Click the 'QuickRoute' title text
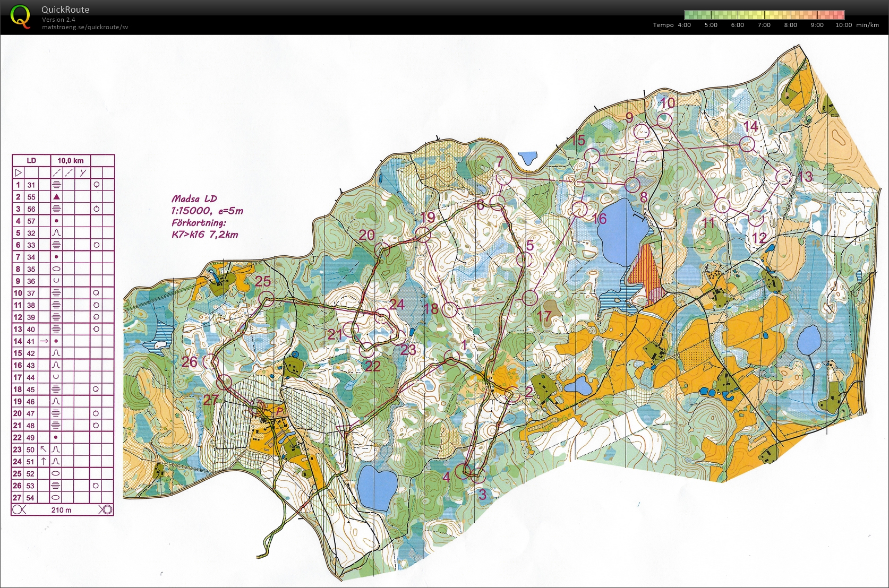Image resolution: width=889 pixels, height=588 pixels. 65,10
